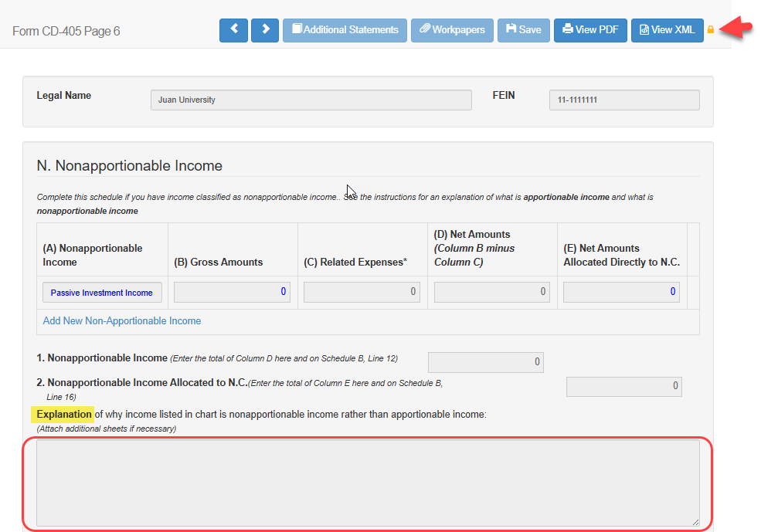Grab the Explanation textarea resize handle
Screen dimensions: 761x532
pos(695,523)
